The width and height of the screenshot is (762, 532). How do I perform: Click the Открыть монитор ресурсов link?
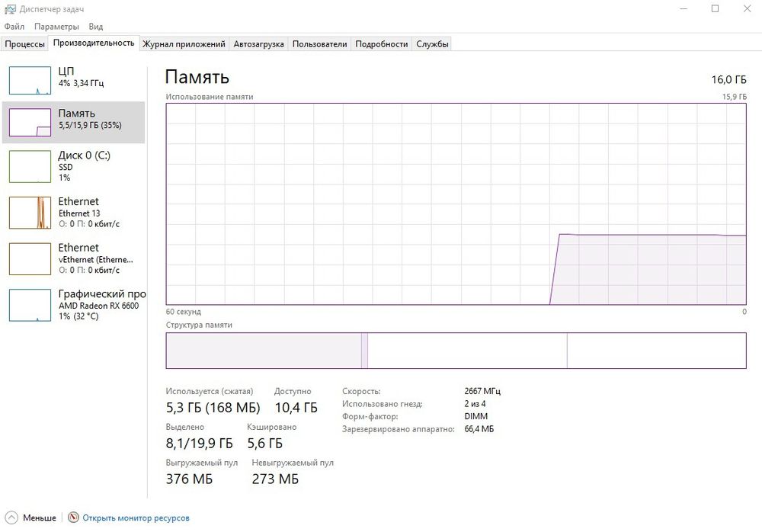point(136,518)
